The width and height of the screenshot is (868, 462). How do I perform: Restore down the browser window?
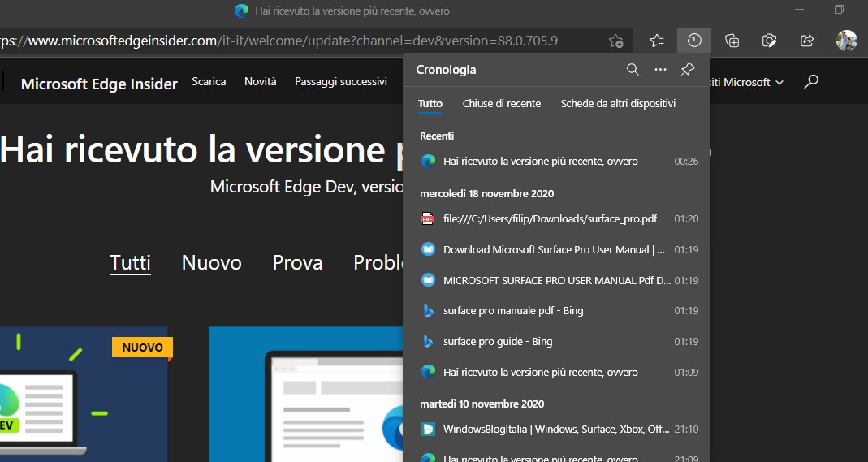840,10
